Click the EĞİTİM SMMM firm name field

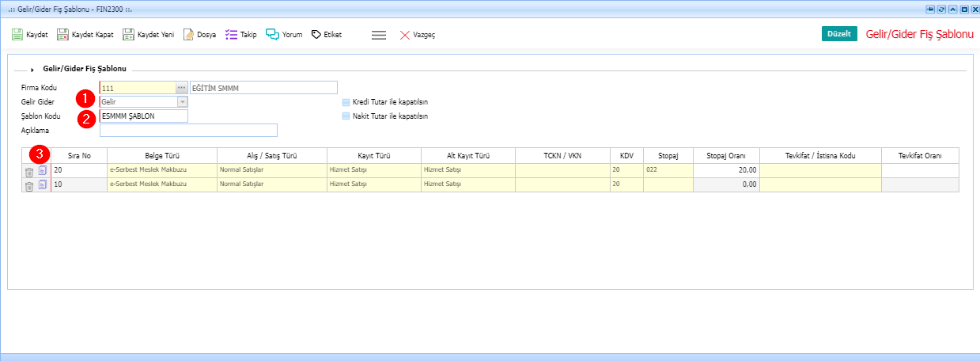[x=263, y=88]
